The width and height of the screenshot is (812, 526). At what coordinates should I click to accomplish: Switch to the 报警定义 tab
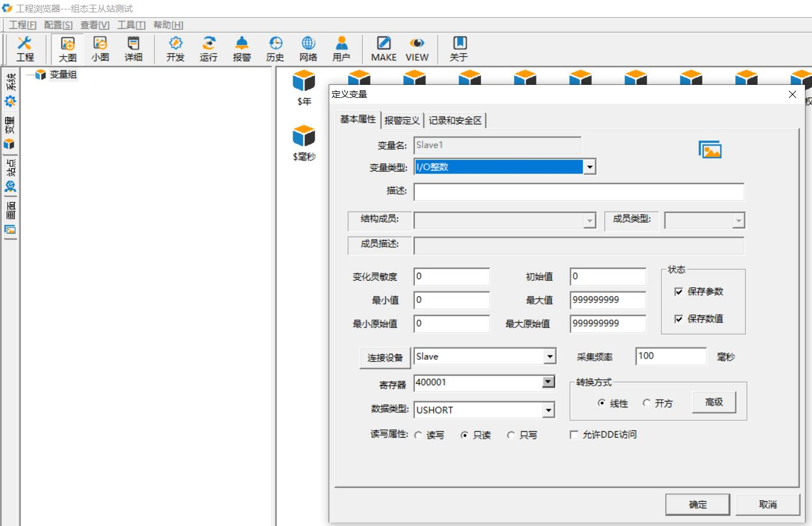click(402, 120)
